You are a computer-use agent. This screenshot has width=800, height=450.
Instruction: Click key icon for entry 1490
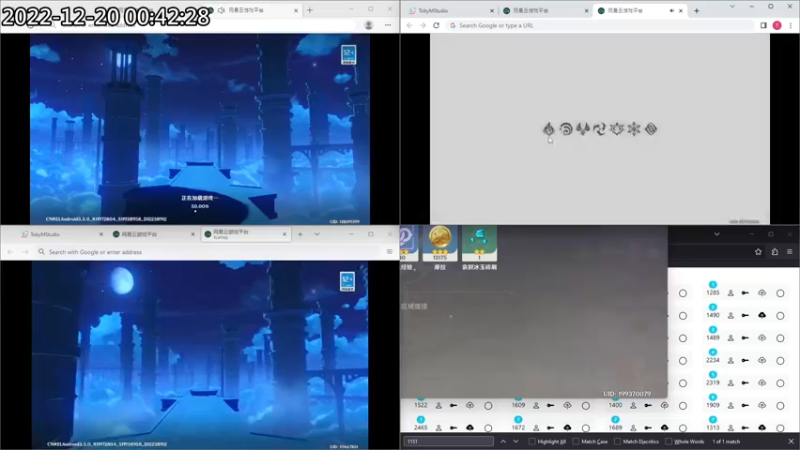point(745,315)
